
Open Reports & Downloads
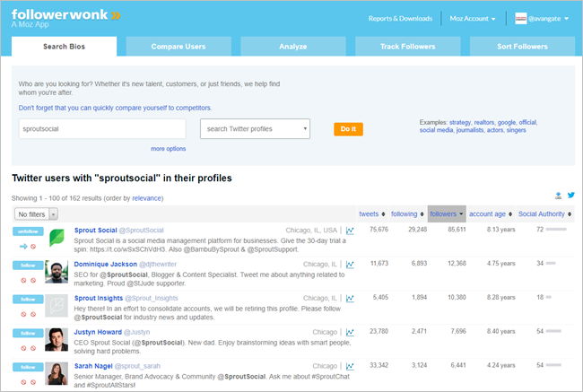point(400,19)
